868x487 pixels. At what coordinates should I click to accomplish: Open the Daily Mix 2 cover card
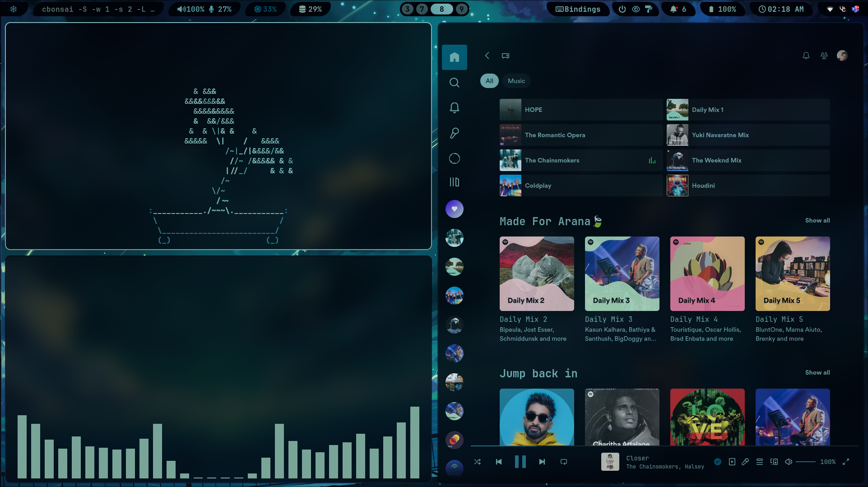[537, 274]
